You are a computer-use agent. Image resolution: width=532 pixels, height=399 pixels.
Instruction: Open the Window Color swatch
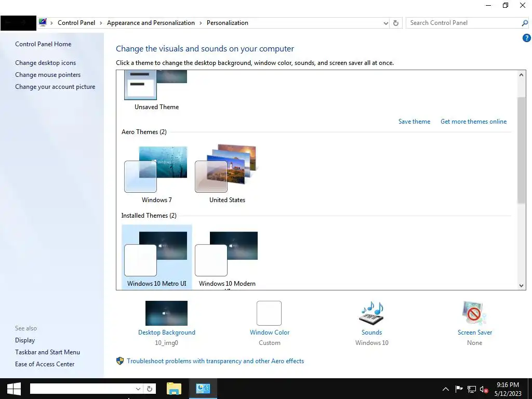(x=269, y=313)
